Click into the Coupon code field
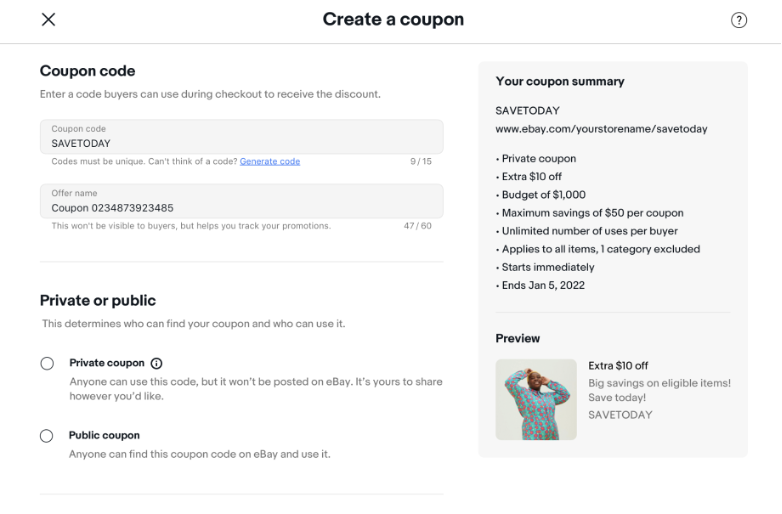This screenshot has height=514, width=782. pyautogui.click(x=242, y=137)
